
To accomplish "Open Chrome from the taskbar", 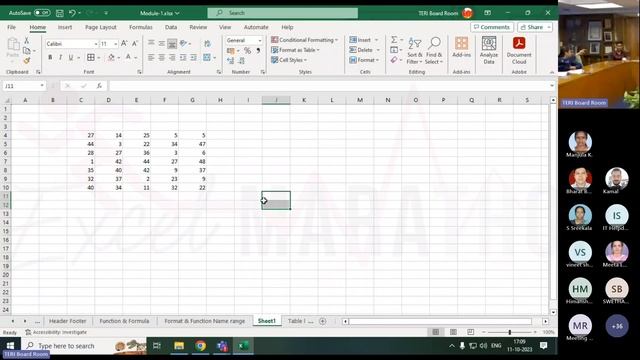I will pos(200,346).
